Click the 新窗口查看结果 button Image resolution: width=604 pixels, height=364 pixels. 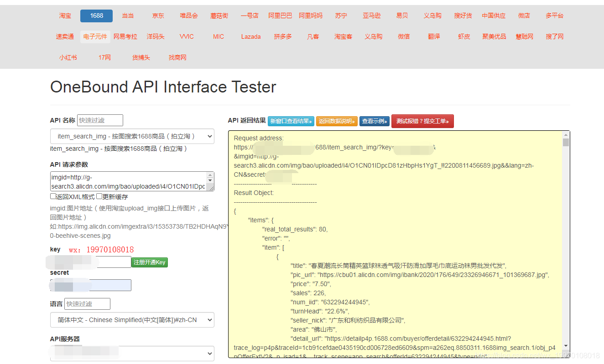click(291, 121)
